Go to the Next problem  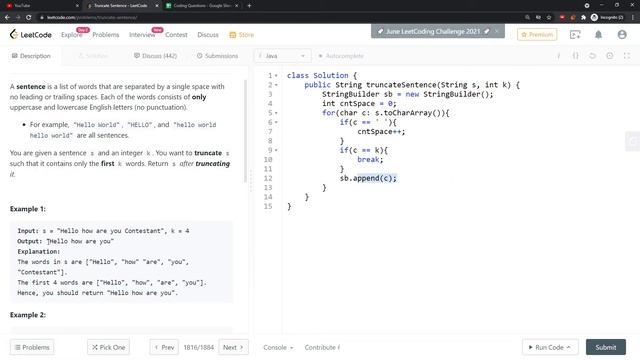[233, 347]
